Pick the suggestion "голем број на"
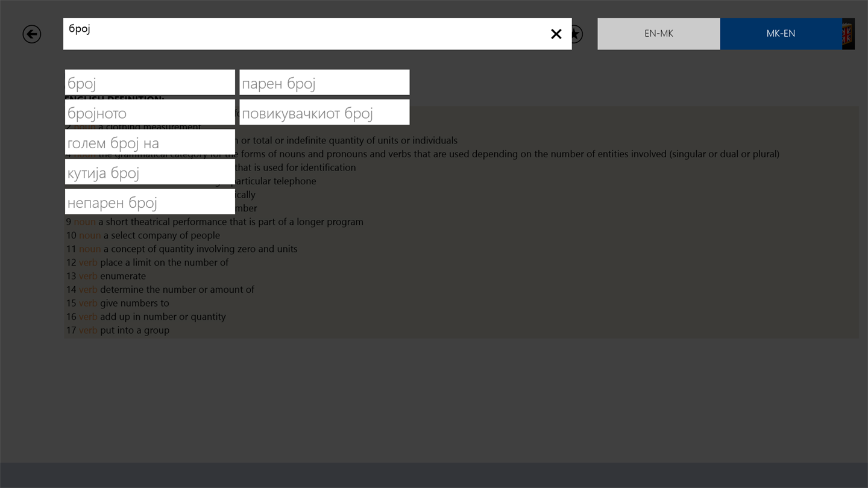 point(150,142)
